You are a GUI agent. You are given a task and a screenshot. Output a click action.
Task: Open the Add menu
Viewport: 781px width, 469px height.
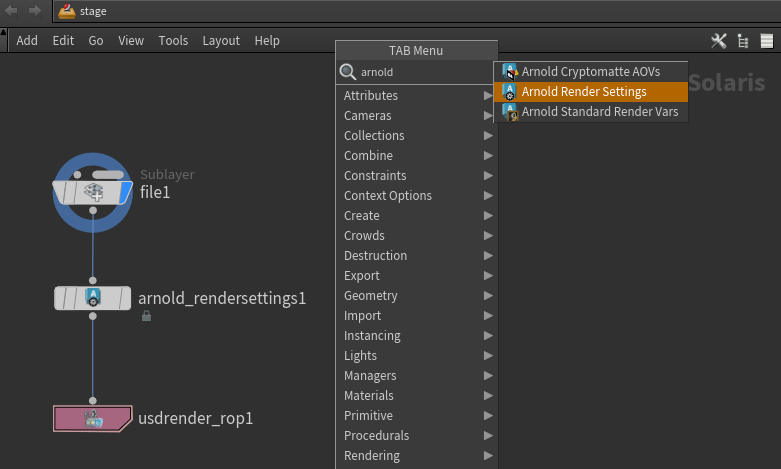[27, 40]
